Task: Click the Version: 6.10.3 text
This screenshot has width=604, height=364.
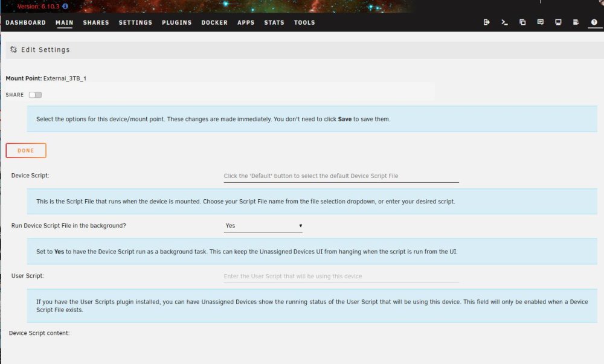Action: coord(38,6)
